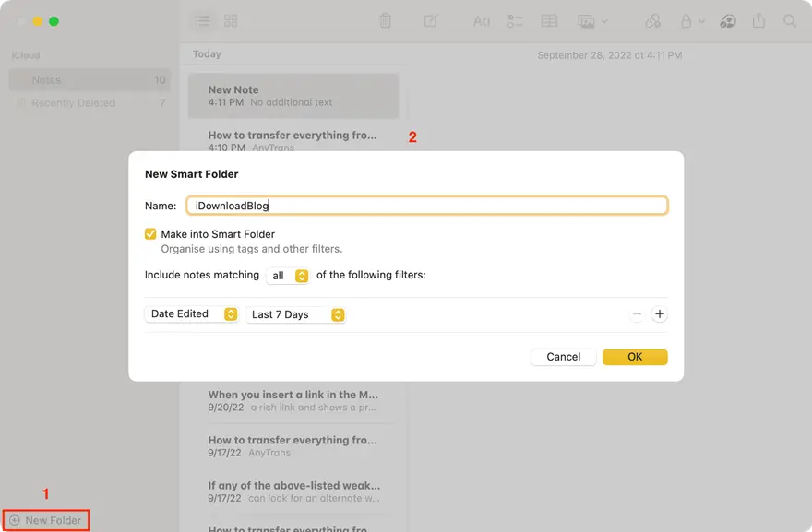Add filter with plus button
Screen dimensions: 812x532
659,314
